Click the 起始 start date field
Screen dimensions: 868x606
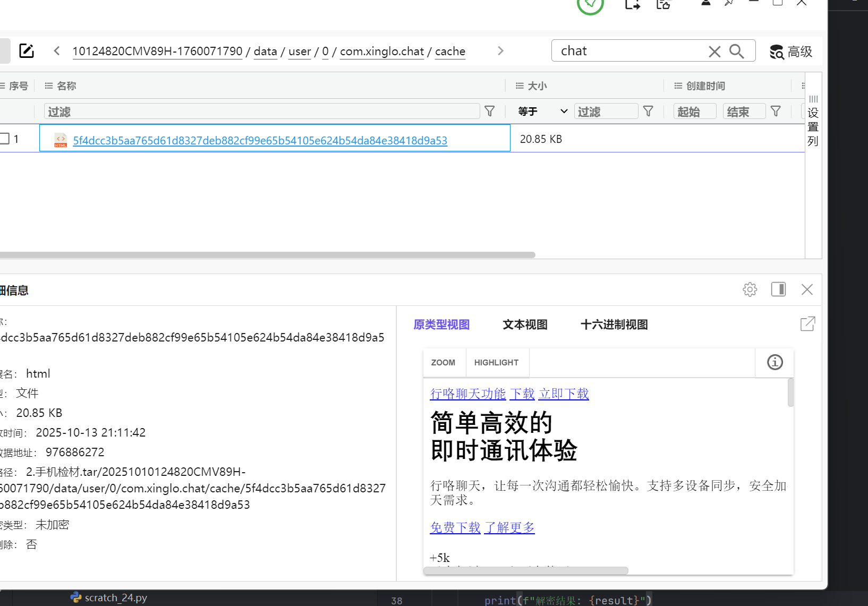(x=695, y=112)
